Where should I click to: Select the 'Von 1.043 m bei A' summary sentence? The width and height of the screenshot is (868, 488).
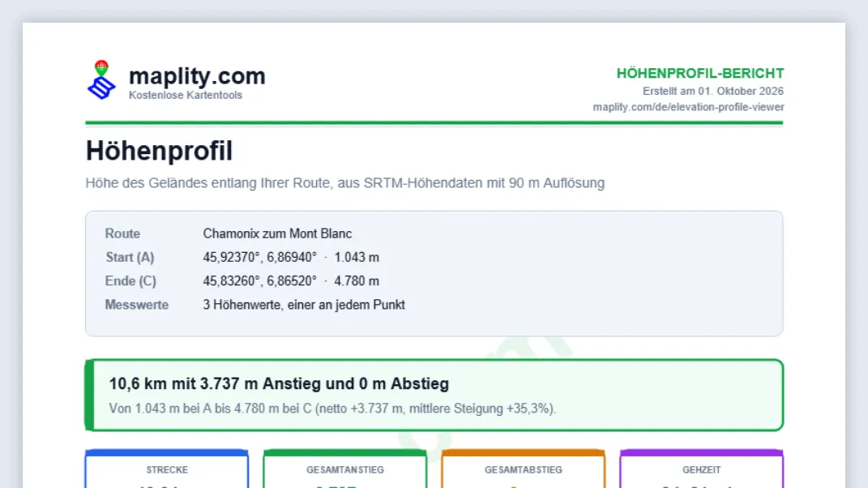(332, 409)
